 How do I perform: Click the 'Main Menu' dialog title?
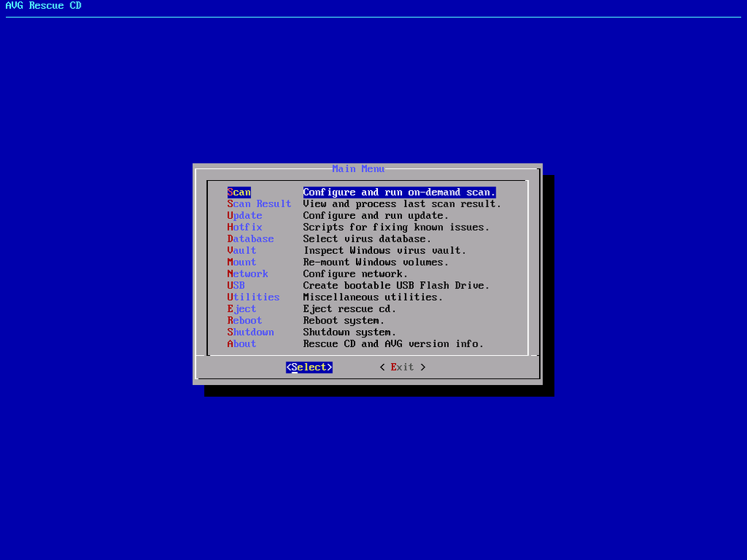(358, 169)
